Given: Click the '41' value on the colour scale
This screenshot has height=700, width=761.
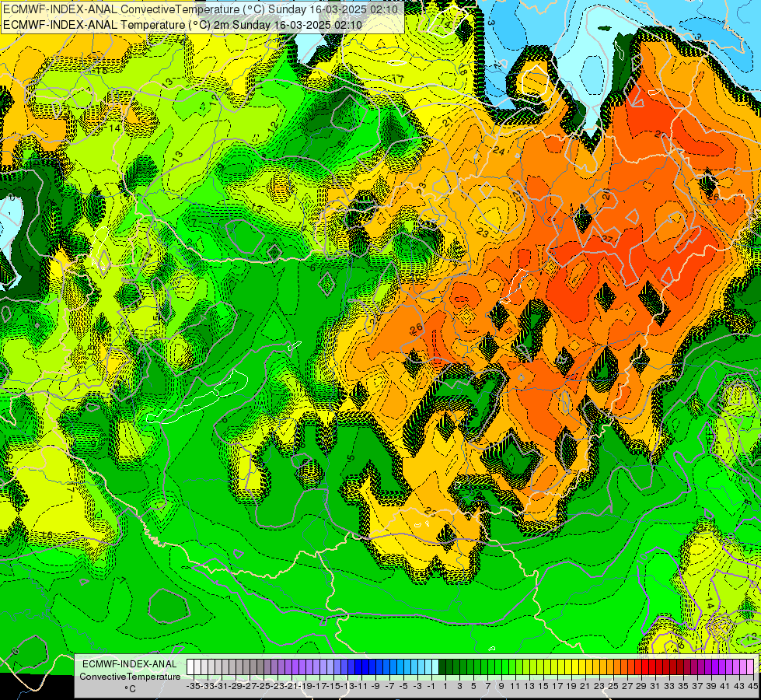Looking at the screenshot, I should click(x=724, y=686).
